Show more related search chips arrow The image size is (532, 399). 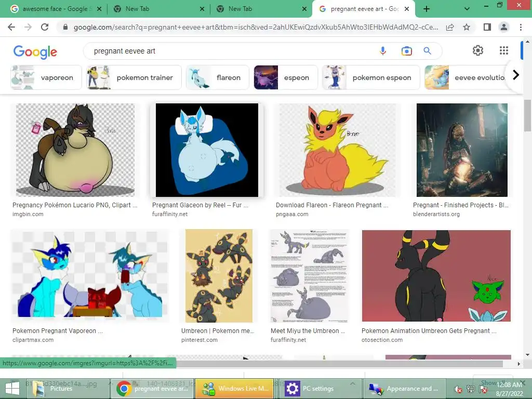click(x=516, y=75)
